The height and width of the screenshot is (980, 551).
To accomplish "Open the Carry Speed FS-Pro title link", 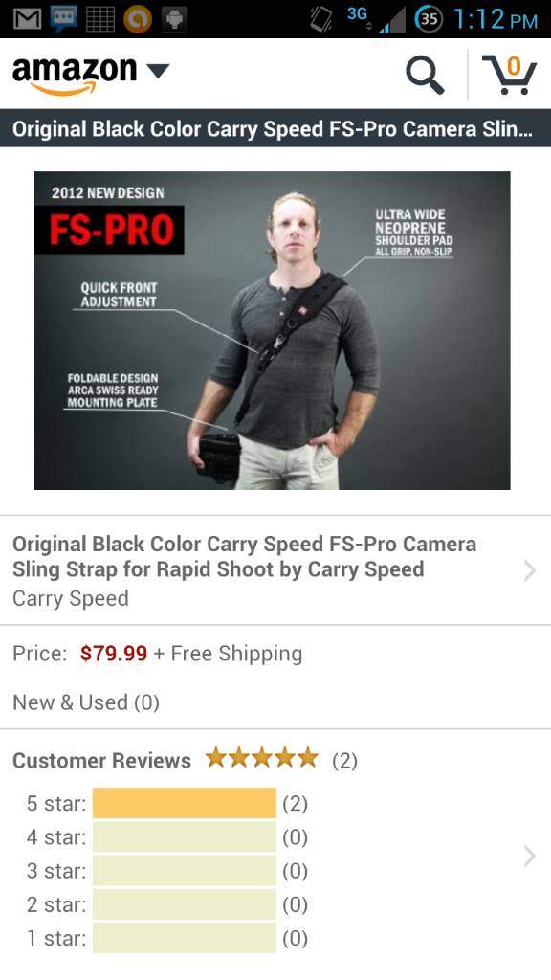I will click(244, 556).
